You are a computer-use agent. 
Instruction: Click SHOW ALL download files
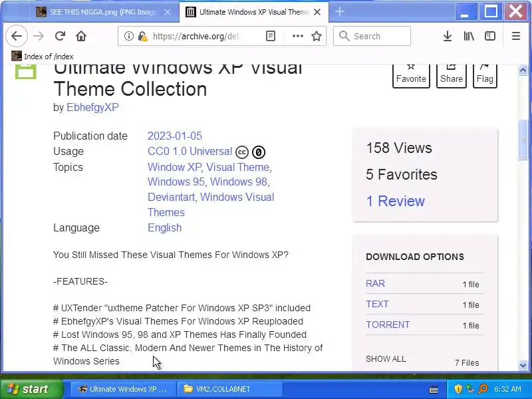click(386, 359)
